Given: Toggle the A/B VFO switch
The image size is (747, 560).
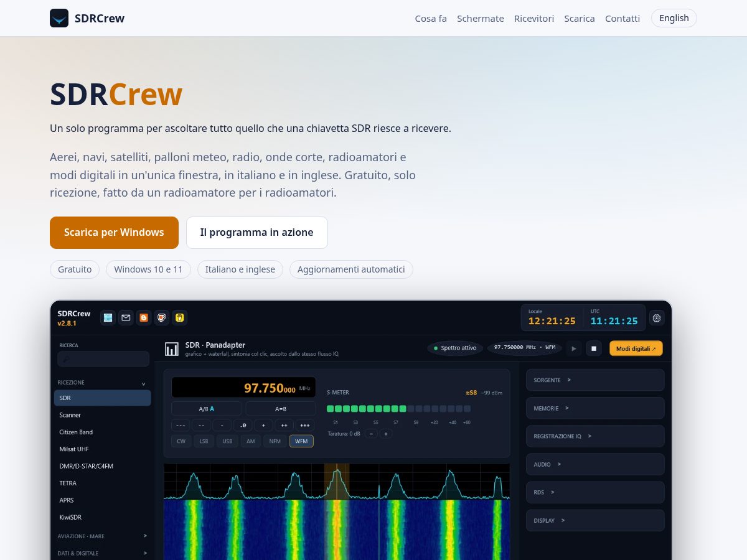Looking at the screenshot, I should 207,409.
